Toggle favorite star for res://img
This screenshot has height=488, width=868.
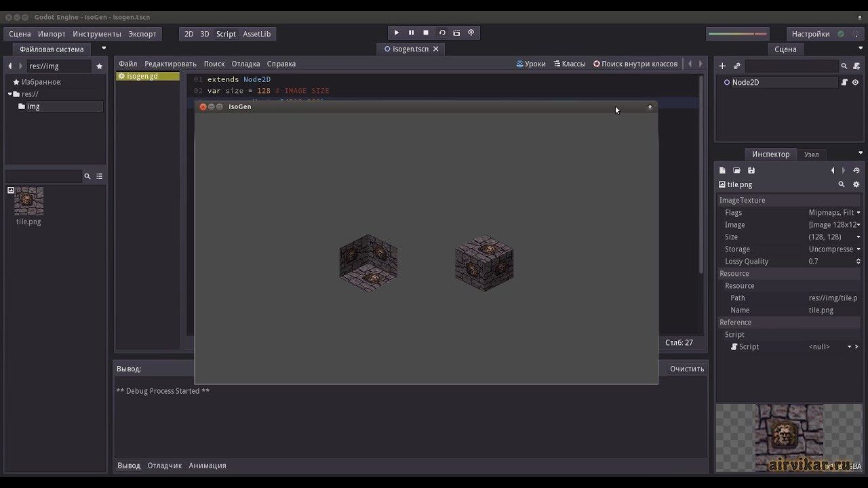(100, 66)
